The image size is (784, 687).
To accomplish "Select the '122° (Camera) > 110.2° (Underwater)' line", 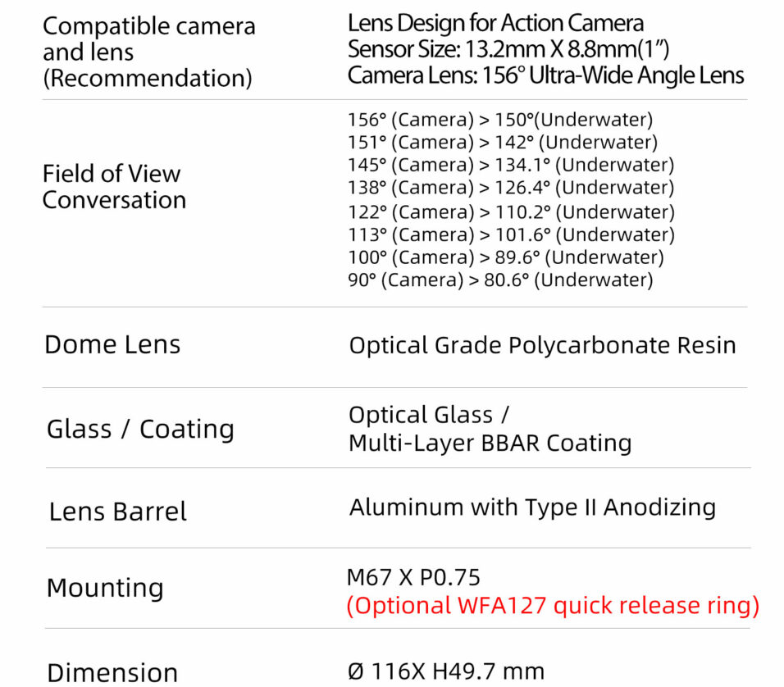I will [x=510, y=212].
